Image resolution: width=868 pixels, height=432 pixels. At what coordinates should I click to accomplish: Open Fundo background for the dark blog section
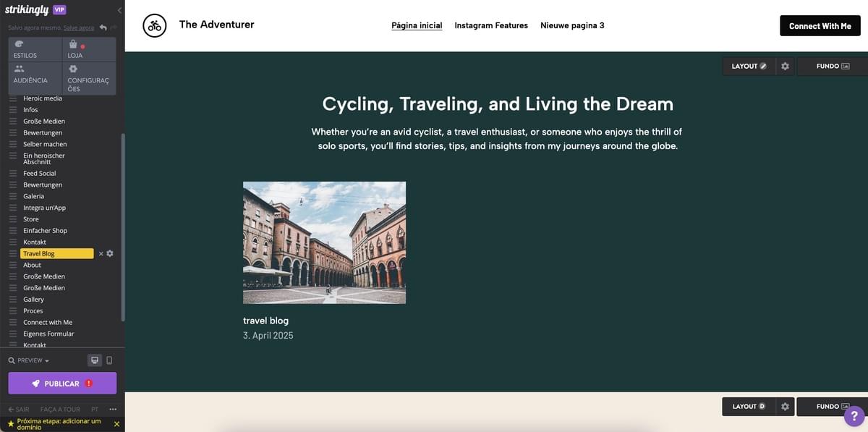coord(833,66)
